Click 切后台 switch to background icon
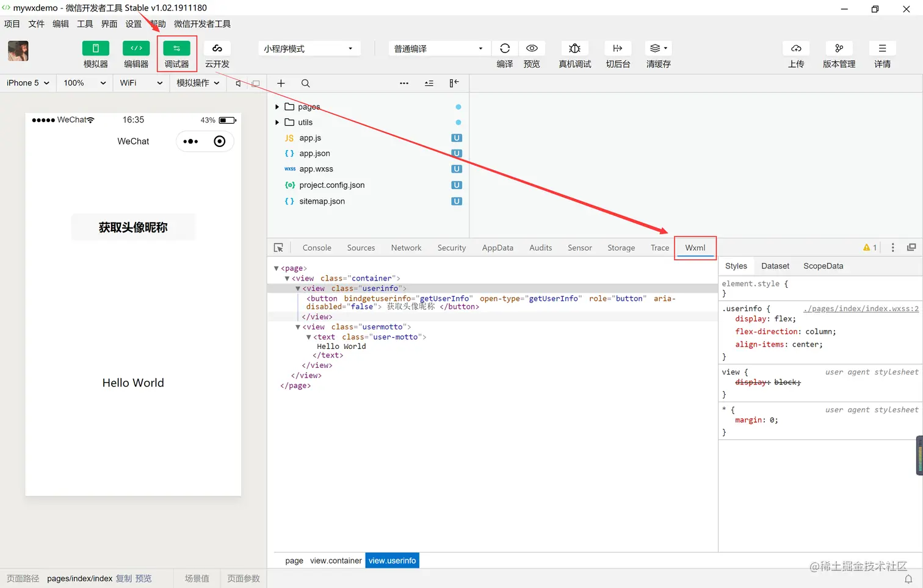Image resolution: width=923 pixels, height=588 pixels. 618,49
